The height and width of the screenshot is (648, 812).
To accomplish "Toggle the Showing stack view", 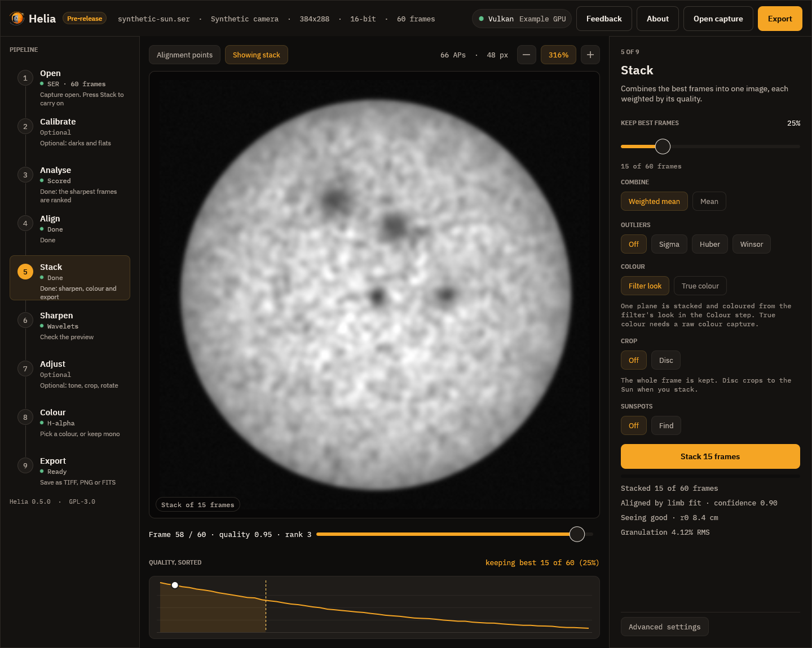I will tap(257, 55).
